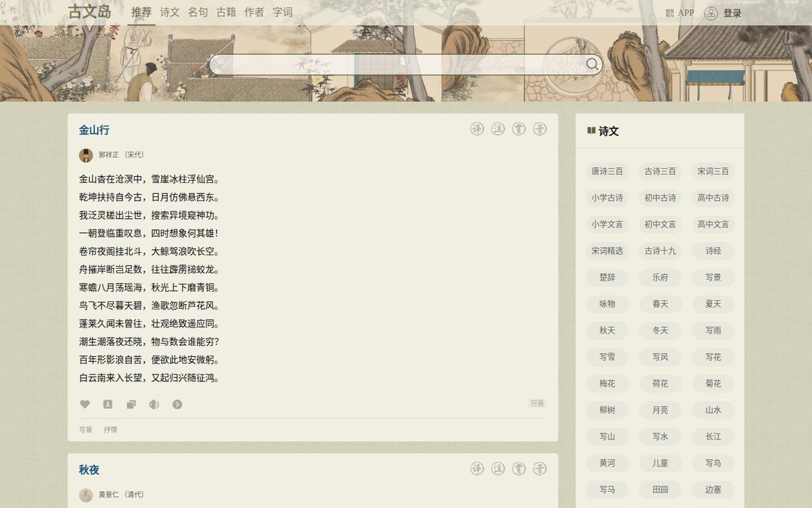This screenshot has height=508, width=812.
Task: Download 金山行 poem via download icon
Action: point(108,404)
